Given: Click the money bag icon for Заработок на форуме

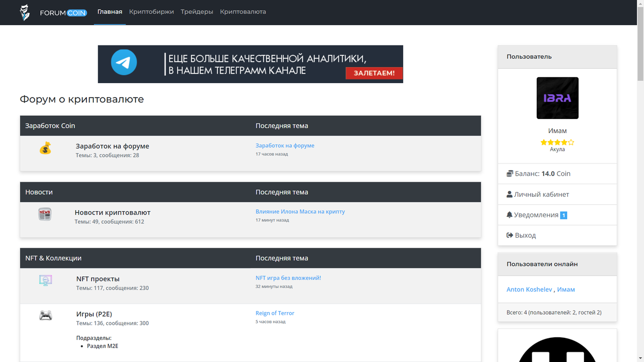Looking at the screenshot, I should [x=46, y=148].
